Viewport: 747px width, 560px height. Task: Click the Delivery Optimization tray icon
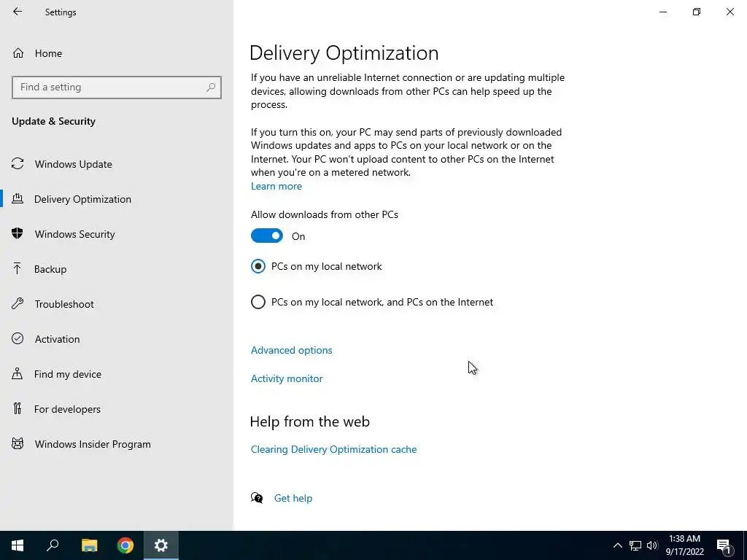coord(18,198)
